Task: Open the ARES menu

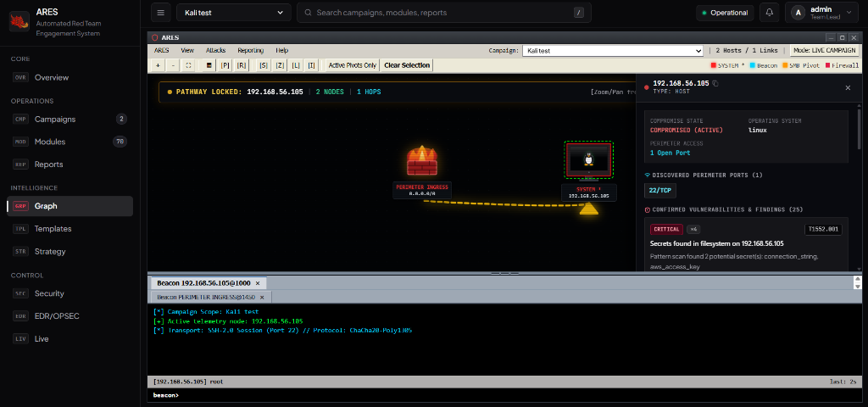Action: tap(162, 50)
